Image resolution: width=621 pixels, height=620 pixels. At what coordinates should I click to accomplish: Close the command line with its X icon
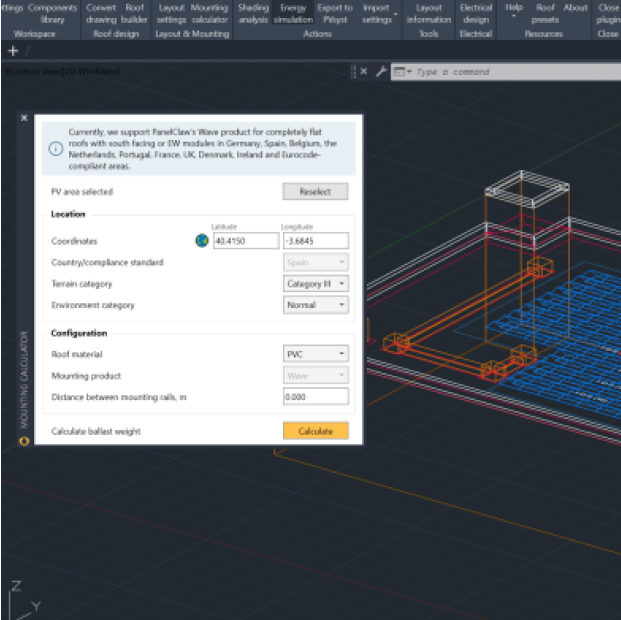(364, 71)
